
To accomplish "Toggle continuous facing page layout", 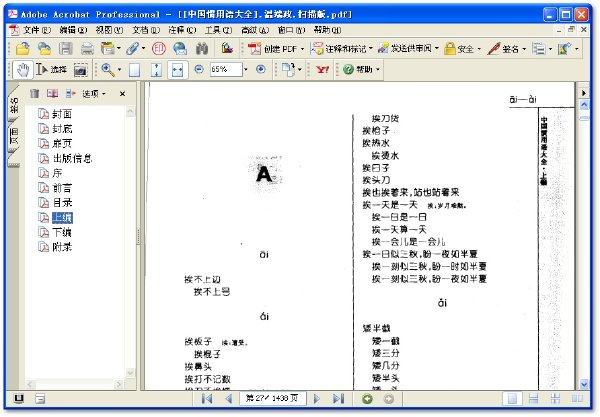I will pos(555,399).
